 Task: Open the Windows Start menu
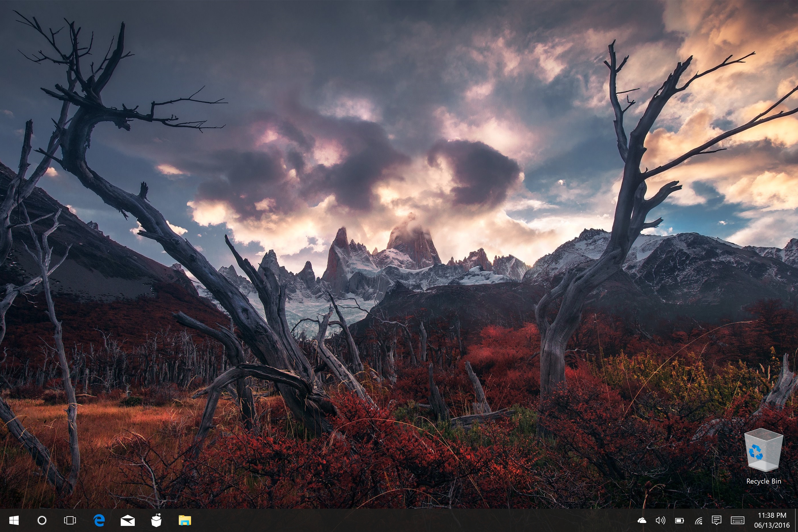[14, 520]
